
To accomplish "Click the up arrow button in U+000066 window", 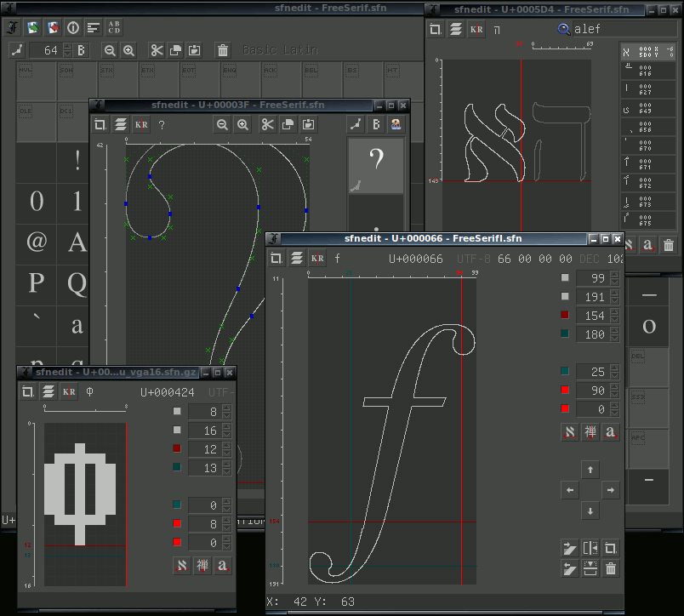I will [590, 470].
